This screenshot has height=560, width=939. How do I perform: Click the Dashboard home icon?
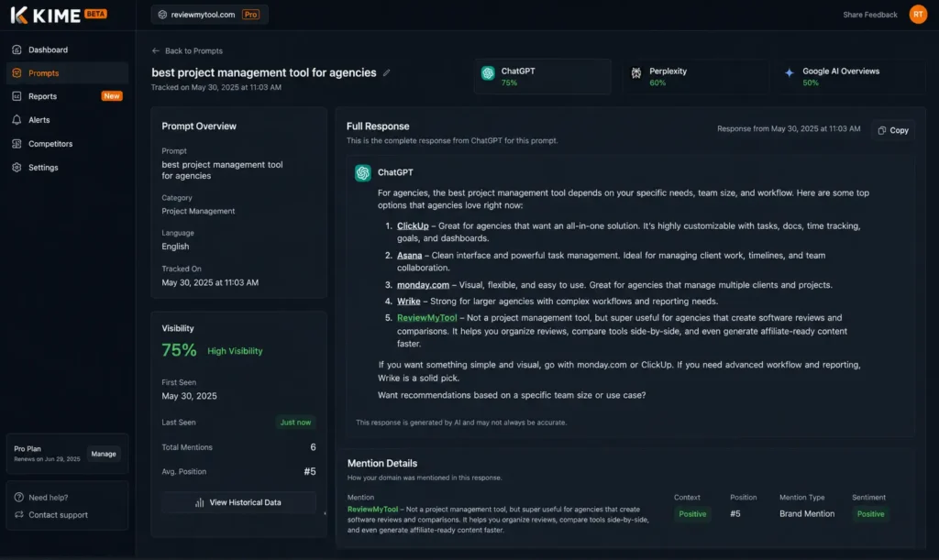17,49
